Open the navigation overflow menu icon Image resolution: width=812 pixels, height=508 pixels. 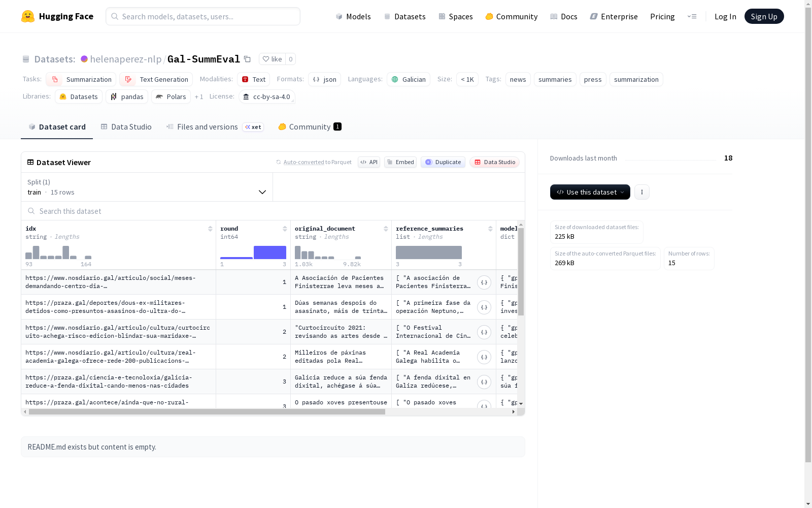(692, 16)
